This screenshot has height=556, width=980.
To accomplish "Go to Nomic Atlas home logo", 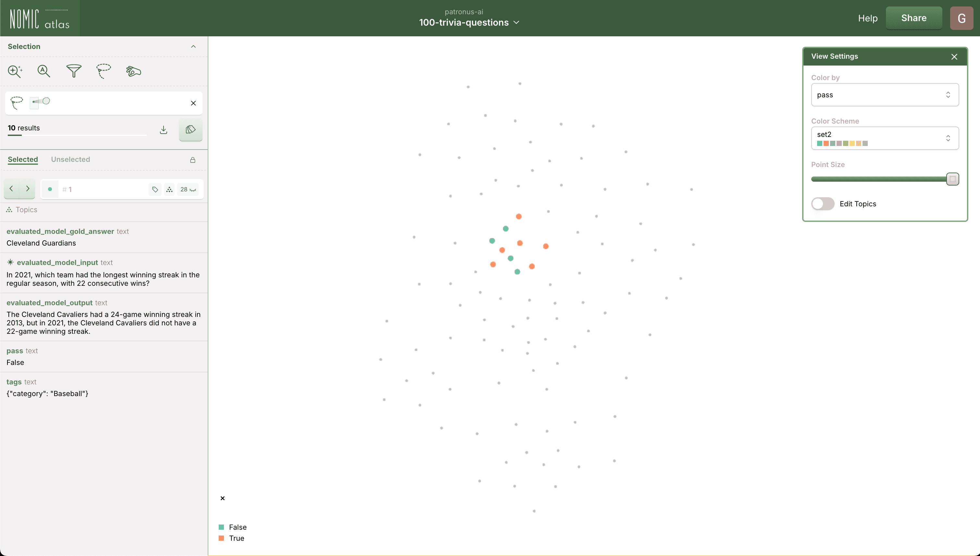I will point(40,18).
